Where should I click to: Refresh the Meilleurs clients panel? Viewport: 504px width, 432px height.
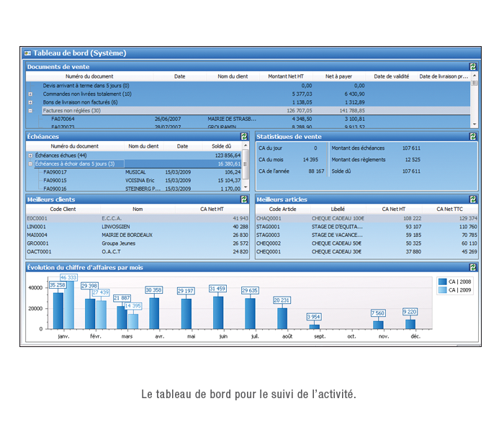pos(244,199)
